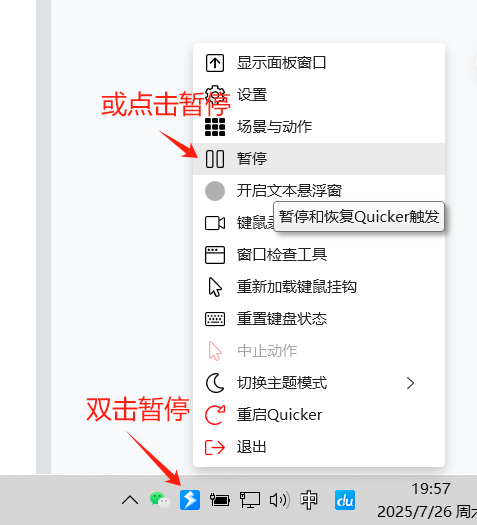Select 显示面板窗口 menu entry
The height and width of the screenshot is (525, 477).
[x=319, y=63]
